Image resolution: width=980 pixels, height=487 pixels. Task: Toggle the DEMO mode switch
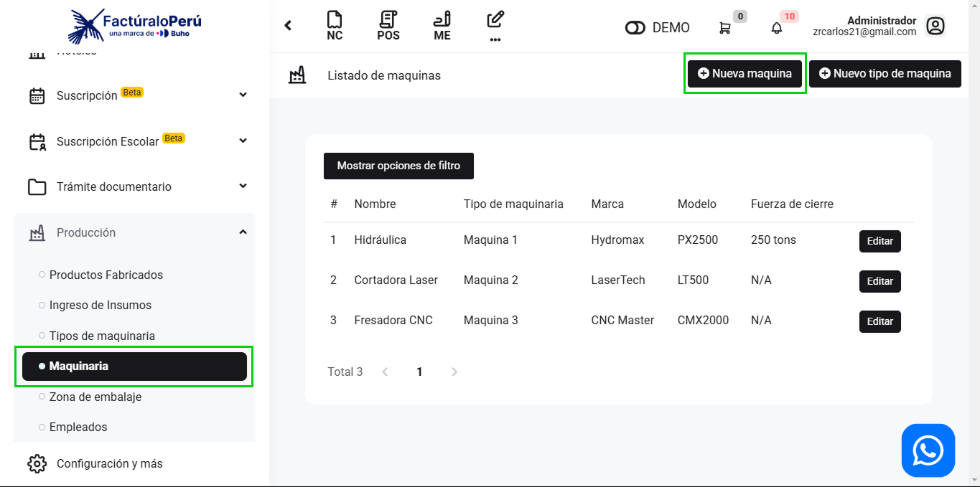tap(635, 28)
